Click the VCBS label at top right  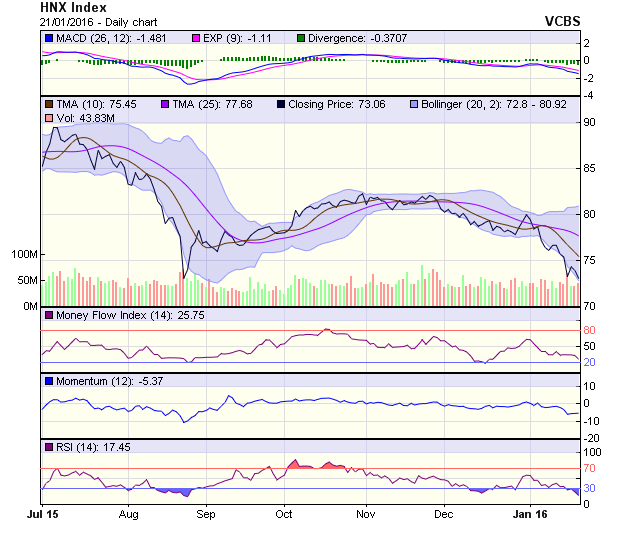[x=563, y=21]
